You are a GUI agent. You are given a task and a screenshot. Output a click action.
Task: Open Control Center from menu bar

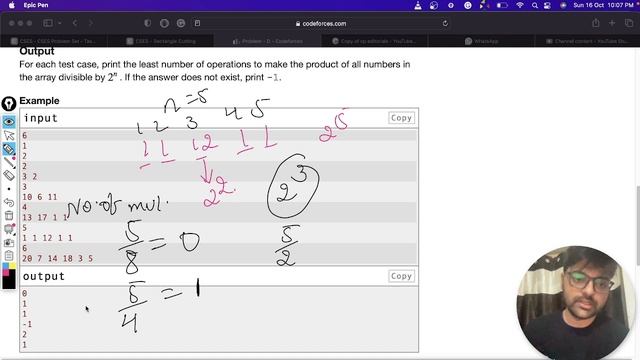[x=547, y=5]
